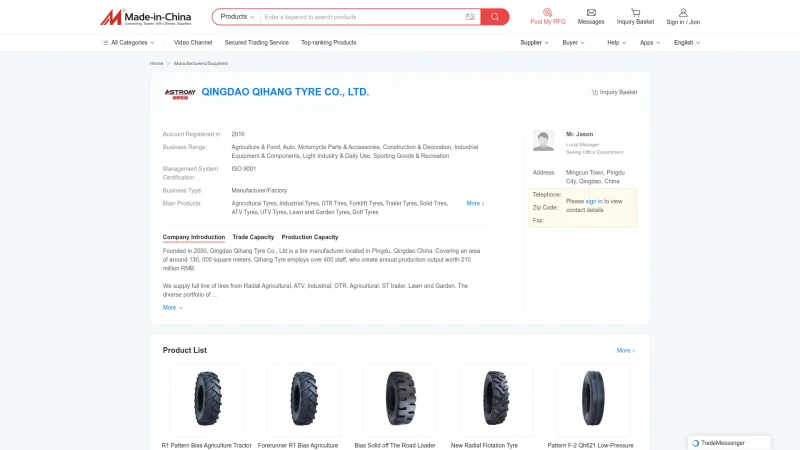Expand the Supplier dropdown

[534, 43]
